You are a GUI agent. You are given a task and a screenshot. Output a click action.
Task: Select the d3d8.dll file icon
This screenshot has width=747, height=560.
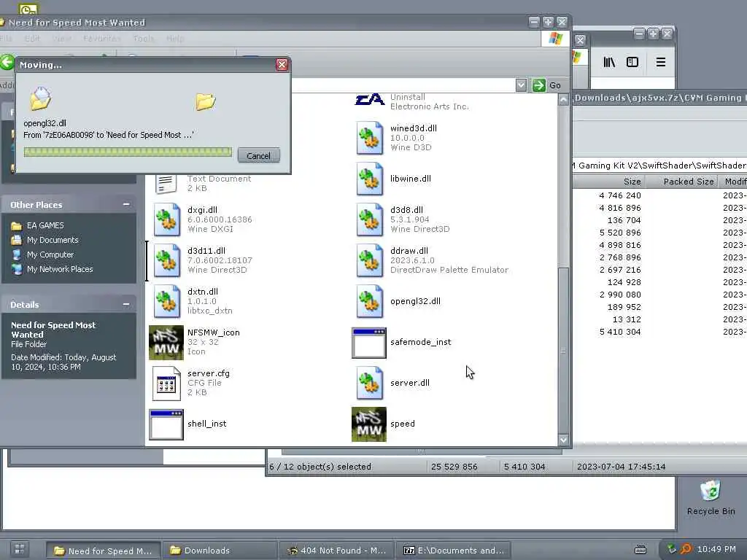tap(369, 219)
